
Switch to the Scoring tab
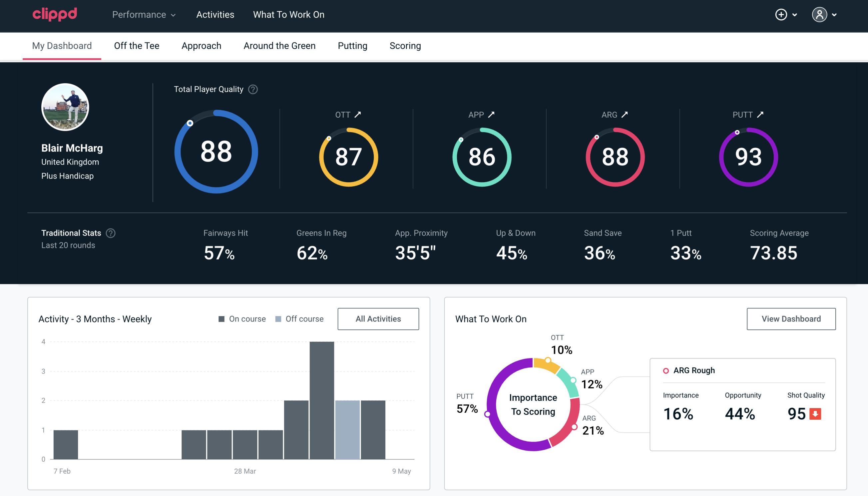405,45
